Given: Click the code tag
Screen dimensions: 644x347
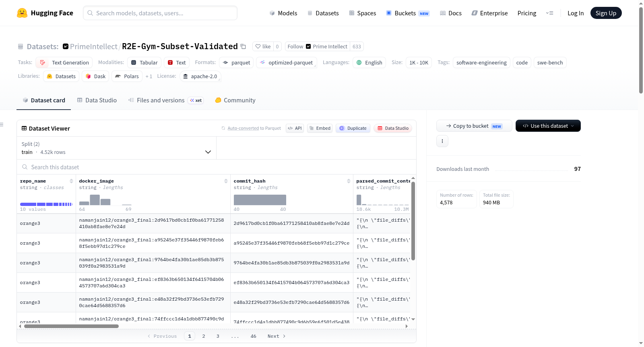Looking at the screenshot, I should (x=522, y=62).
